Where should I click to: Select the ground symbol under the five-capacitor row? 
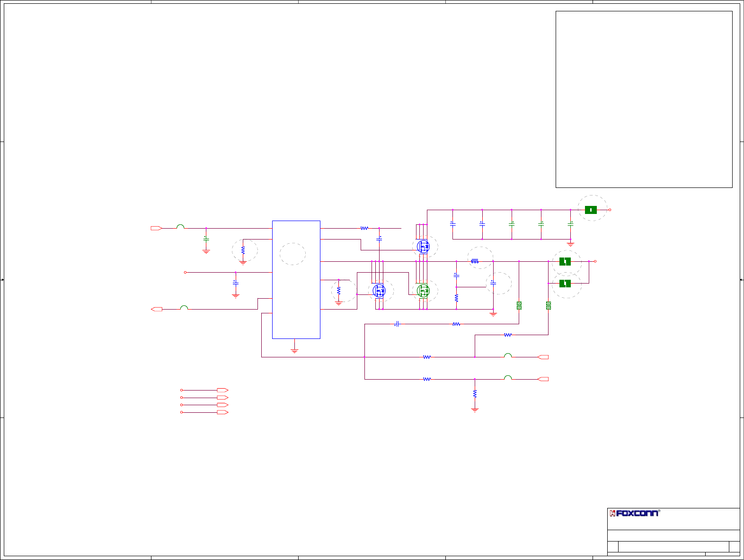(570, 244)
